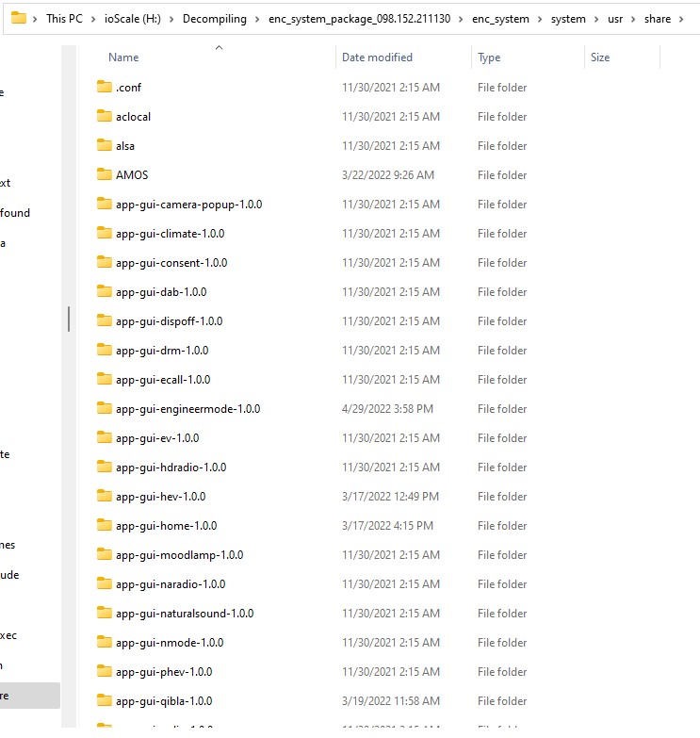Click date 3/19/2022 11:58 AM for qibla
Image resolution: width=700 pixels, height=738 pixels.
point(390,701)
